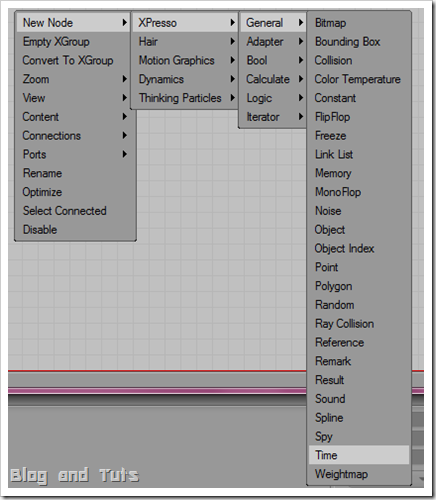This screenshot has height=500, width=436.
Task: Select the Spy node
Action: [x=359, y=436]
